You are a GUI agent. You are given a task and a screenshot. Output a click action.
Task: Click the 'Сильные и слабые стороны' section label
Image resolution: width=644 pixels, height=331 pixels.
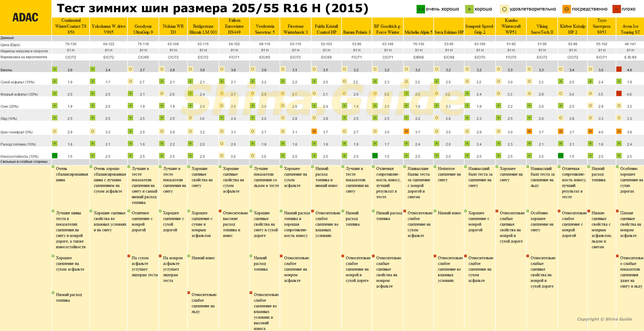click(24, 162)
